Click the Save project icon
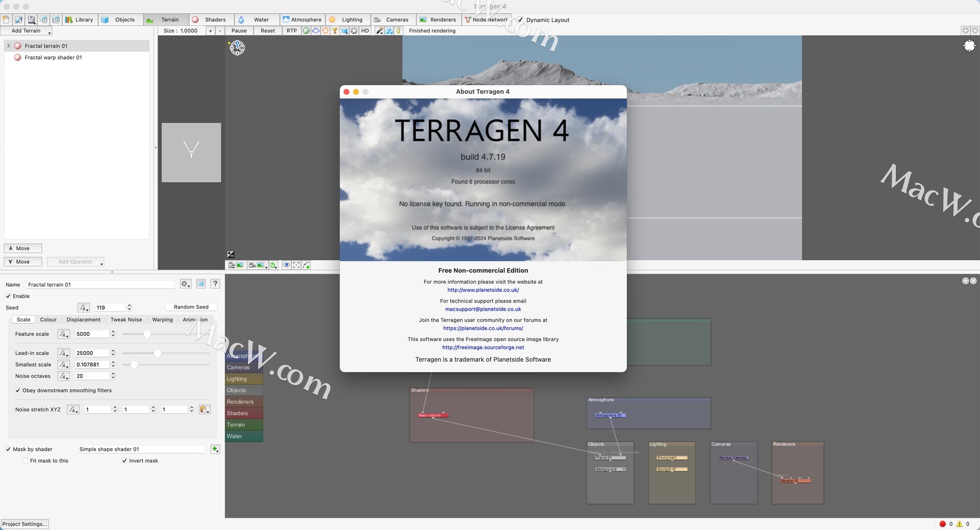This screenshot has width=980, height=530. click(x=31, y=19)
